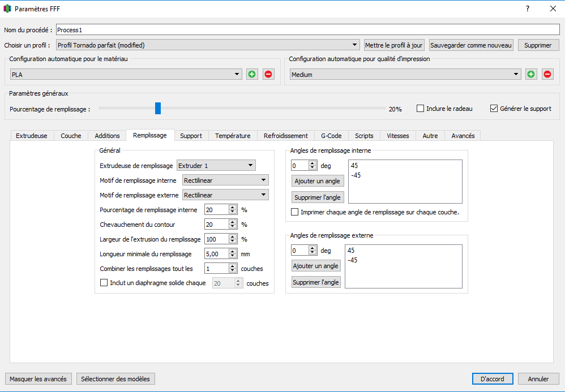Switch to the G-Code tab
The image size is (565, 392).
pos(331,136)
